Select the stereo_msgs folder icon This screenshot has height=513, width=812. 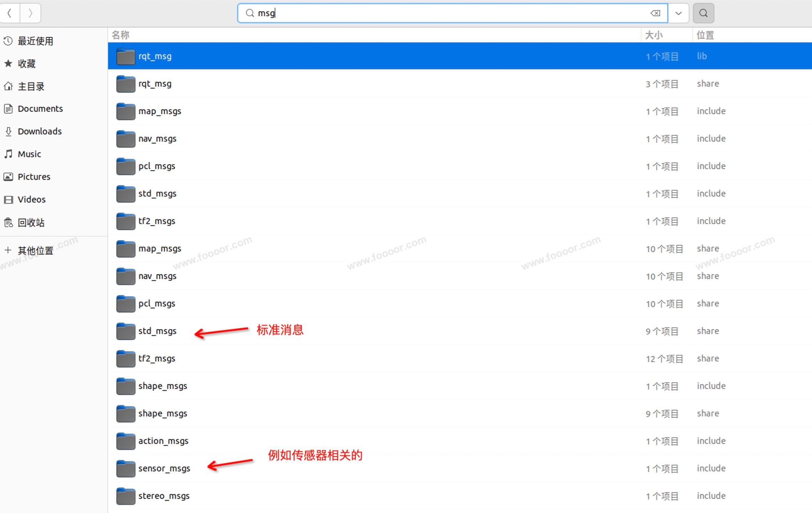point(126,496)
